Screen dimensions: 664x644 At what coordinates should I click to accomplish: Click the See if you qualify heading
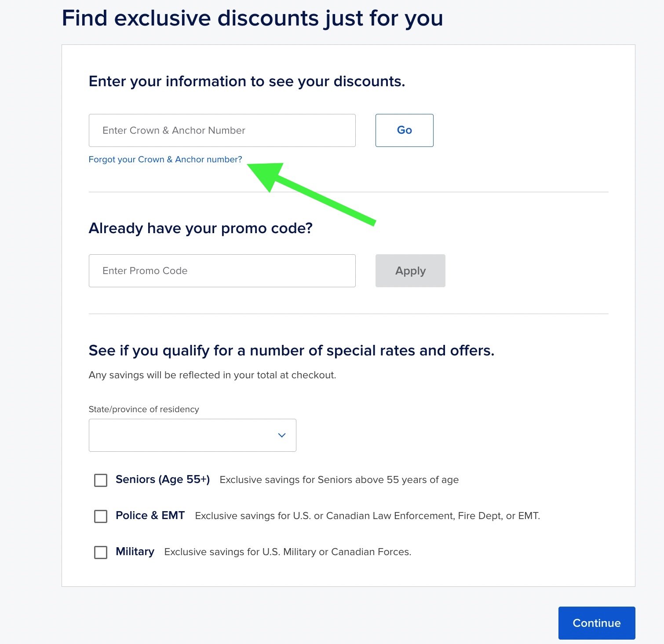(291, 351)
